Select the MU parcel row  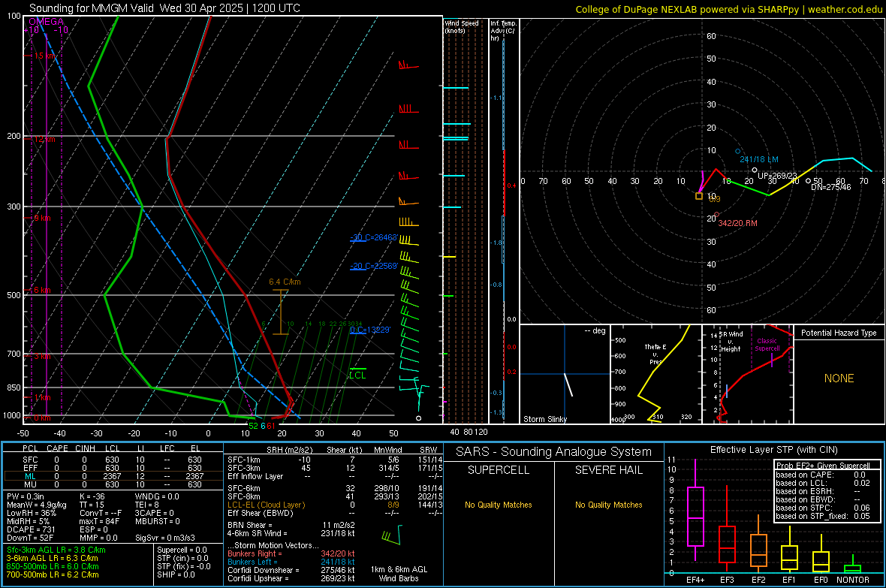coord(113,484)
